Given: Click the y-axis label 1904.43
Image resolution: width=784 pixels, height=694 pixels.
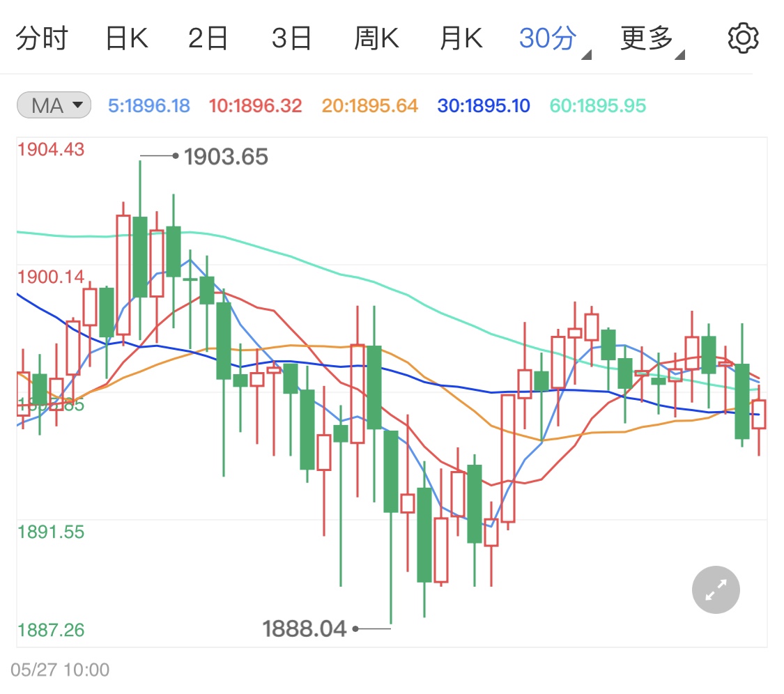Looking at the screenshot, I should click(51, 150).
